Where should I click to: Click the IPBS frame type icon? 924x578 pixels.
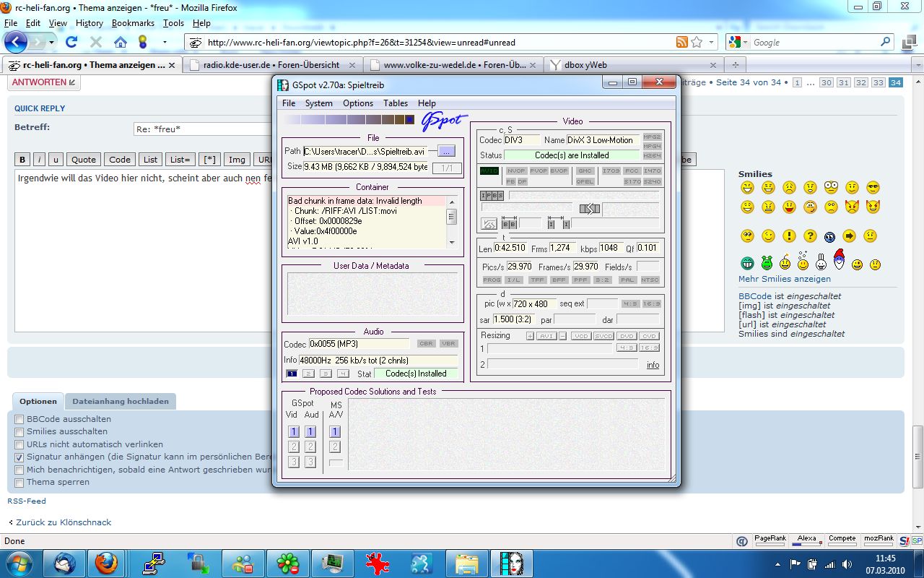(x=492, y=196)
